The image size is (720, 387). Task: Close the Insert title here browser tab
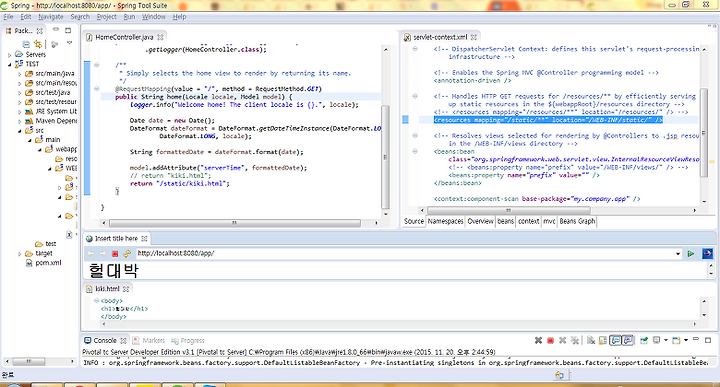(145, 239)
